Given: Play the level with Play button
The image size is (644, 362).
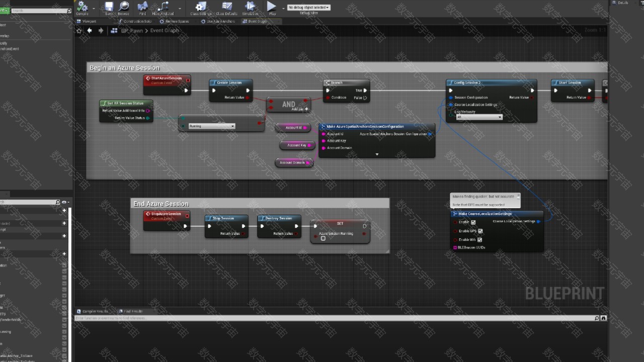Looking at the screenshot, I should click(272, 8).
